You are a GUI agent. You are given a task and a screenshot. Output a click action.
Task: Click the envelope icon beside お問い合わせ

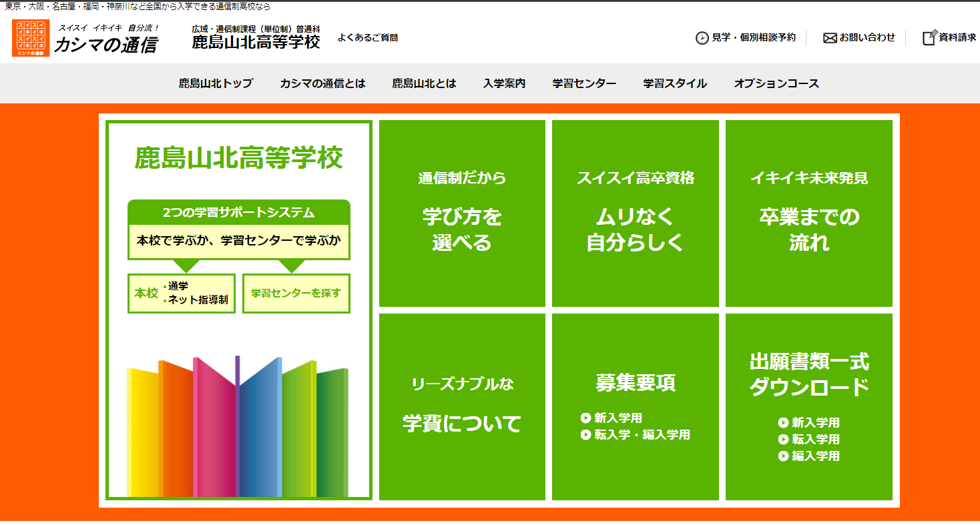point(830,38)
